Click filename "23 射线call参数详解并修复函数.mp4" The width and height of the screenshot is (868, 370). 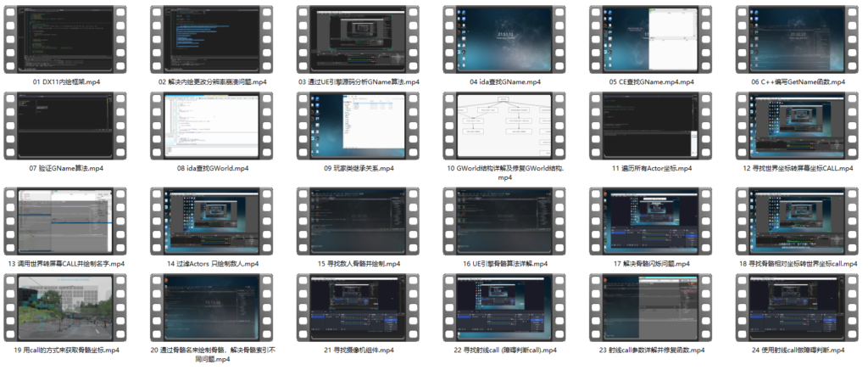[652, 350]
